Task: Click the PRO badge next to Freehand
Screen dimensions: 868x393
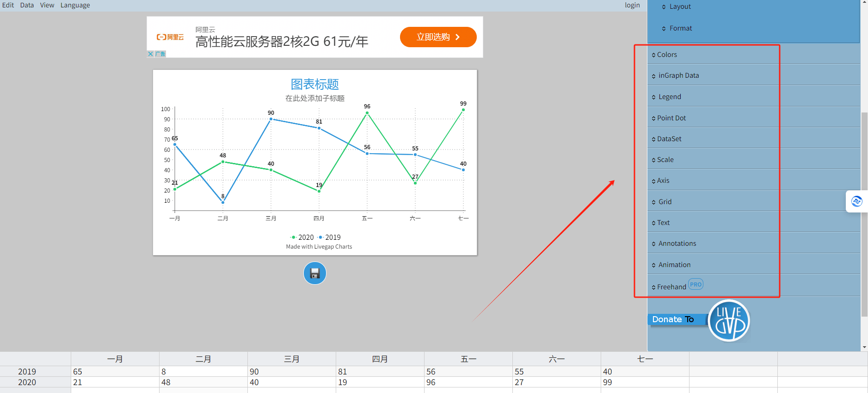Action: click(x=696, y=284)
